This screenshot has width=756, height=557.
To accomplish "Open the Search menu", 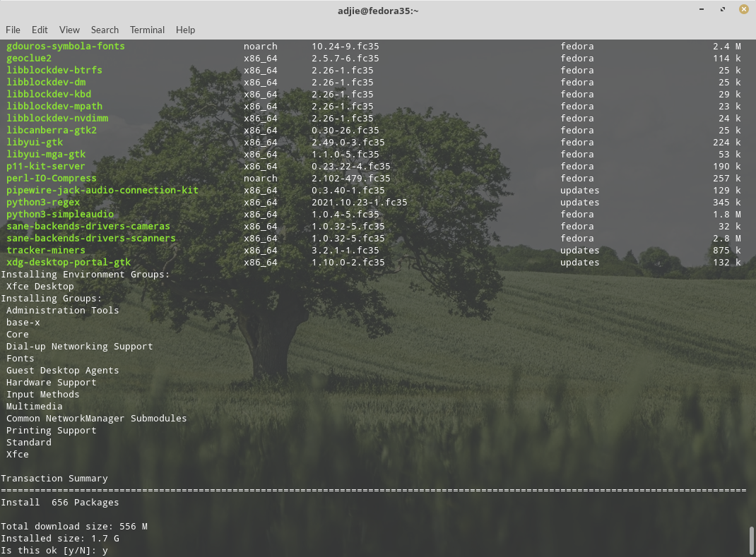I will tap(105, 30).
